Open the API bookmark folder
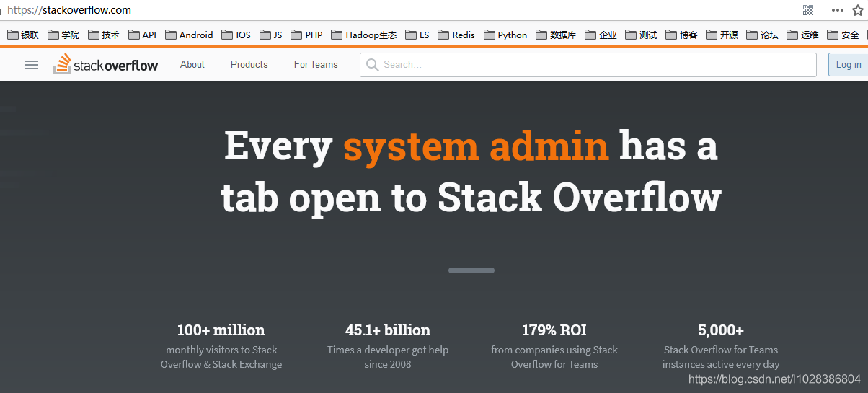The image size is (868, 393). click(x=143, y=35)
